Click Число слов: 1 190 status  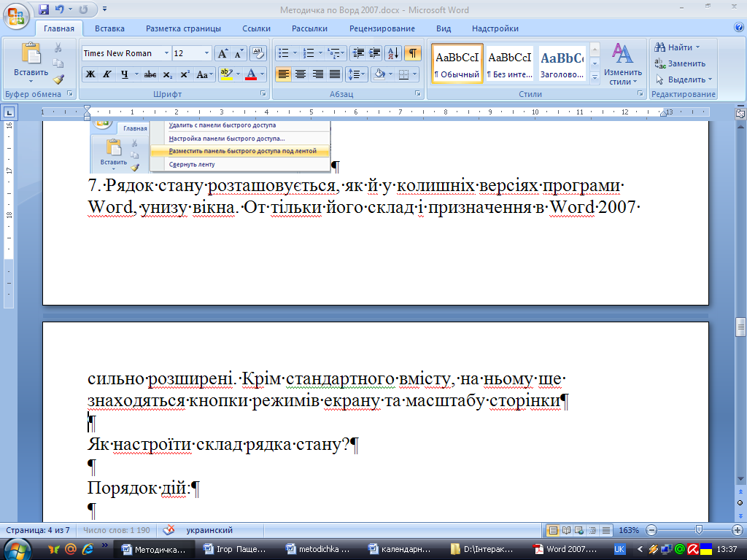(116, 530)
